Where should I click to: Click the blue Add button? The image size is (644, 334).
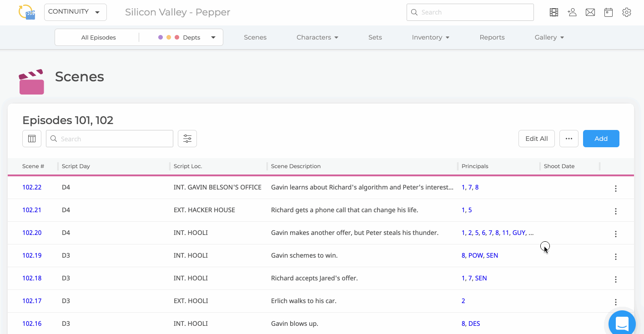[x=601, y=139]
